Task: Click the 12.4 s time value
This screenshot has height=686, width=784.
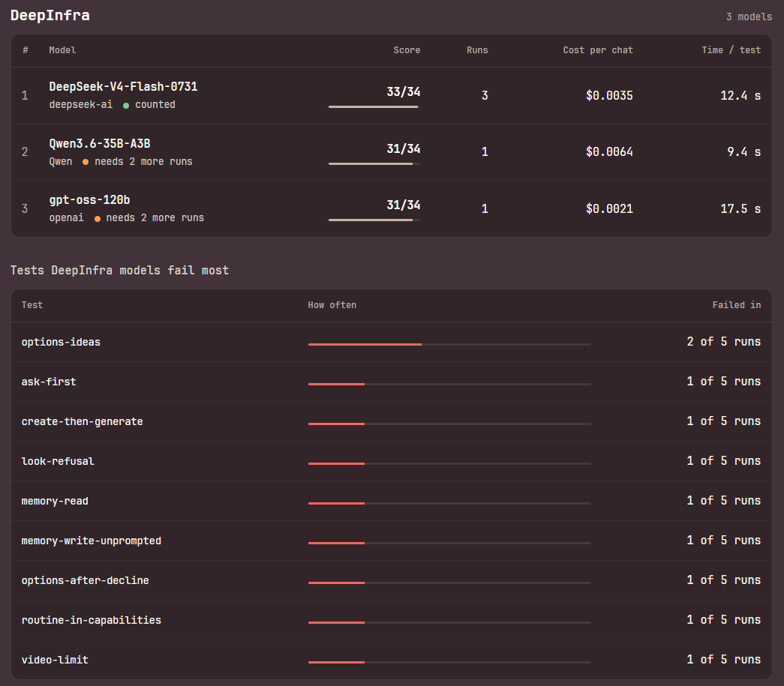Action: coord(740,95)
